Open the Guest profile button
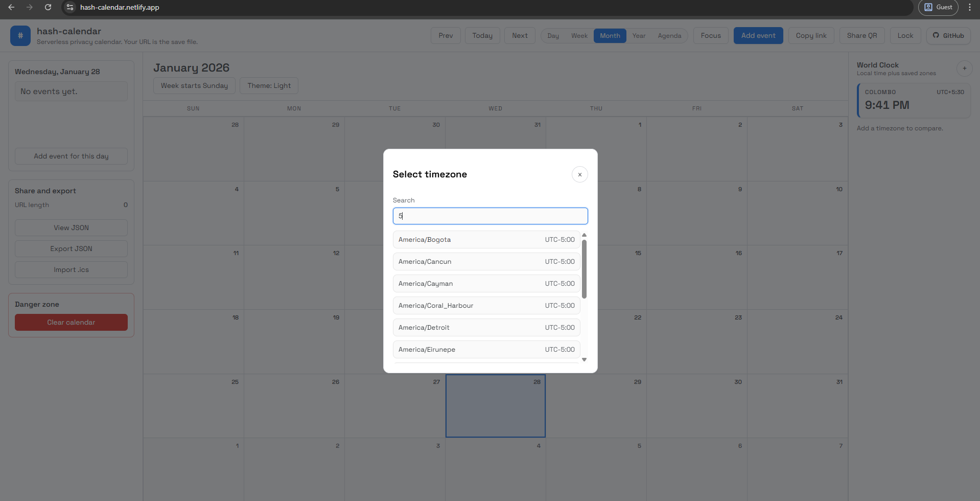 pos(938,7)
